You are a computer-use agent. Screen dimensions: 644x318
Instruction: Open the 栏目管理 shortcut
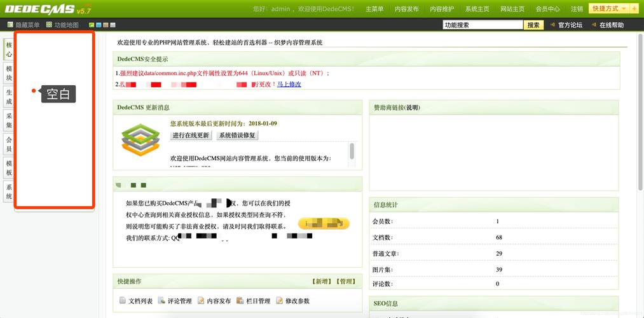tap(258, 301)
